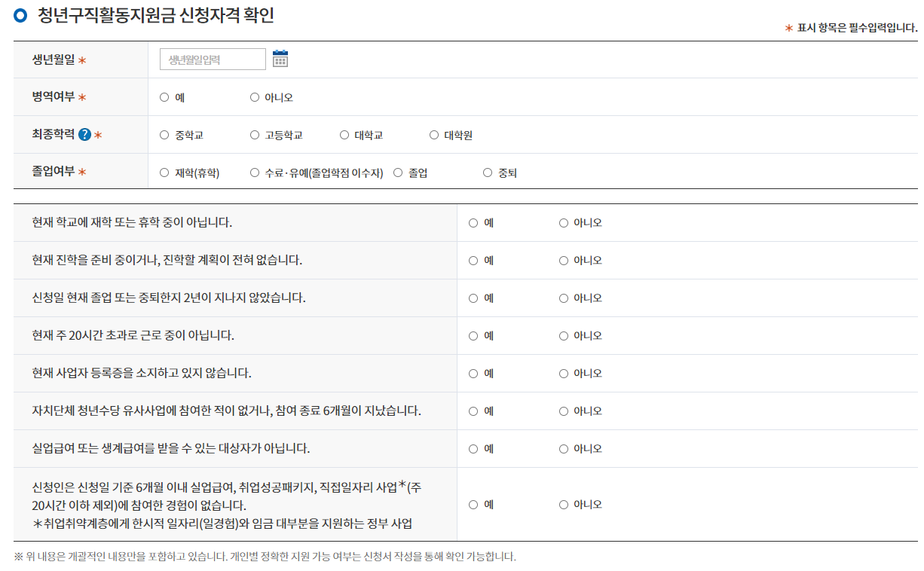Click the 최종학력 help question mark icon
The width and height of the screenshot is (924, 571).
84,134
